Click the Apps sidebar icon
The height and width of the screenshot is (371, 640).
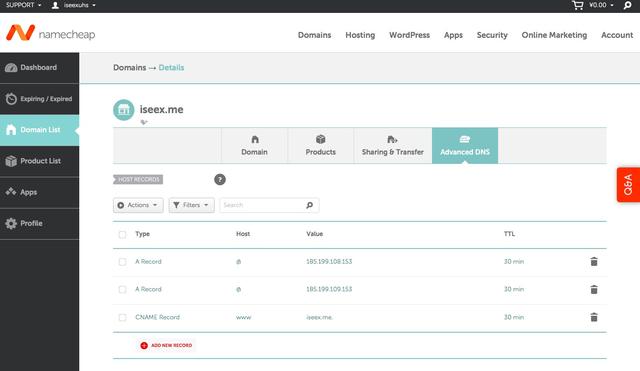point(11,191)
